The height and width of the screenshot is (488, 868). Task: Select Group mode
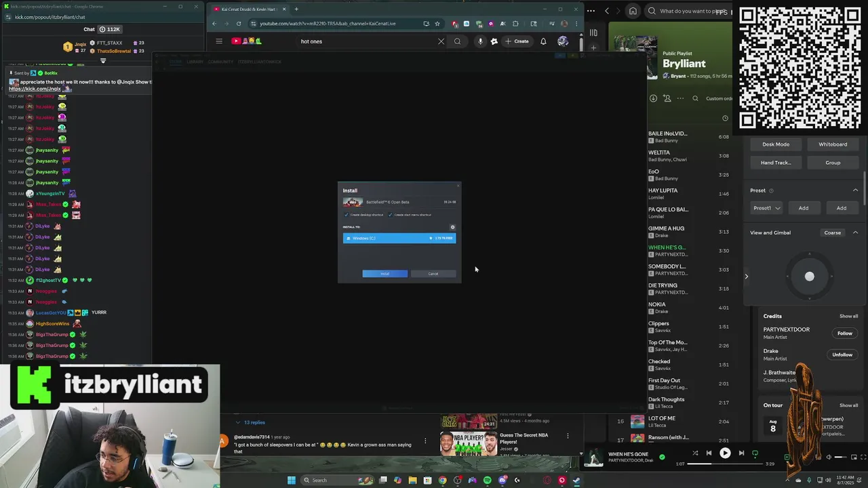point(833,163)
